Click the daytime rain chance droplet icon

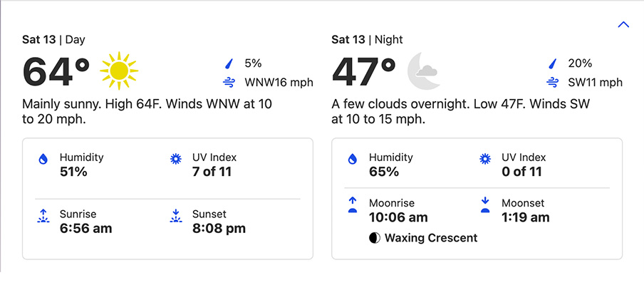pos(229,63)
